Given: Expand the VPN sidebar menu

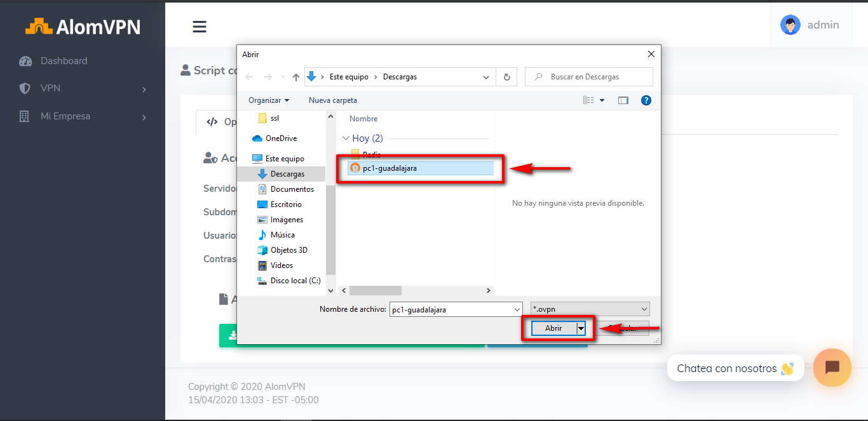Looking at the screenshot, I should click(x=83, y=89).
